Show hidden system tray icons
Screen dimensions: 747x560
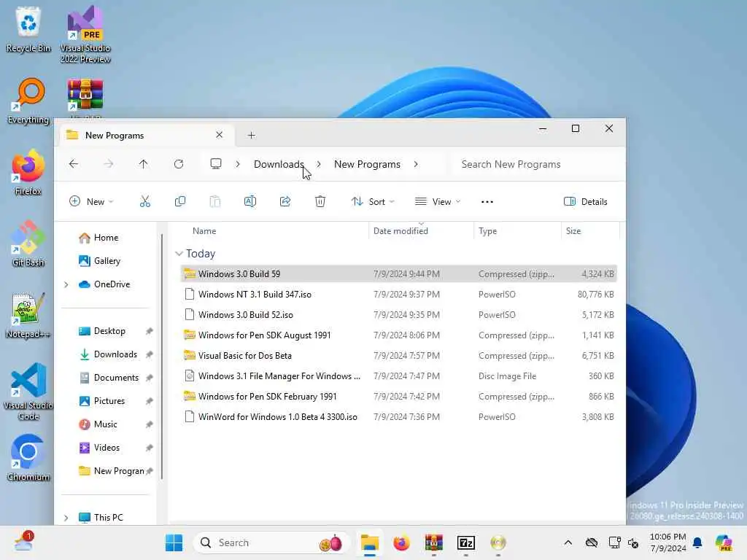[568, 542]
